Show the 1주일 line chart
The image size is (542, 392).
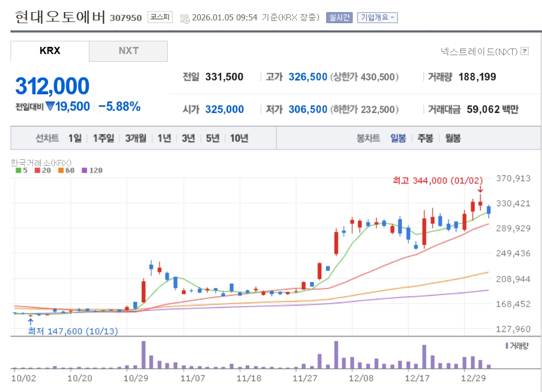point(103,138)
